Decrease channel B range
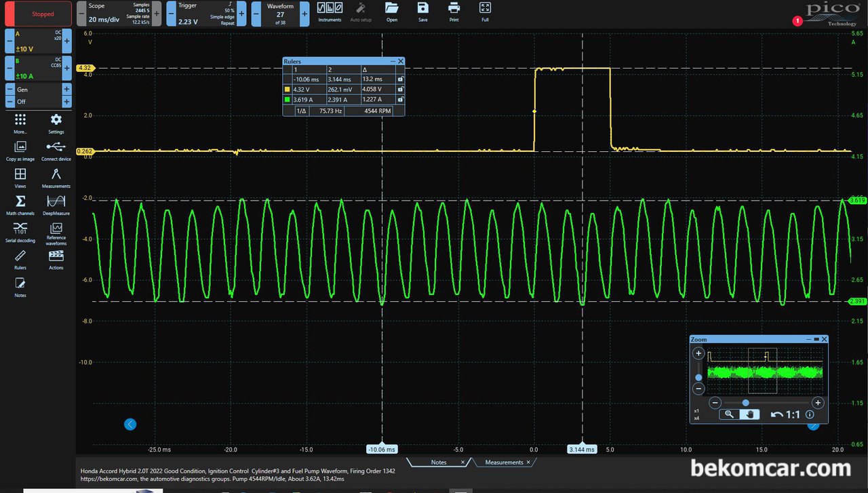This screenshot has width=868, height=493. click(x=9, y=68)
